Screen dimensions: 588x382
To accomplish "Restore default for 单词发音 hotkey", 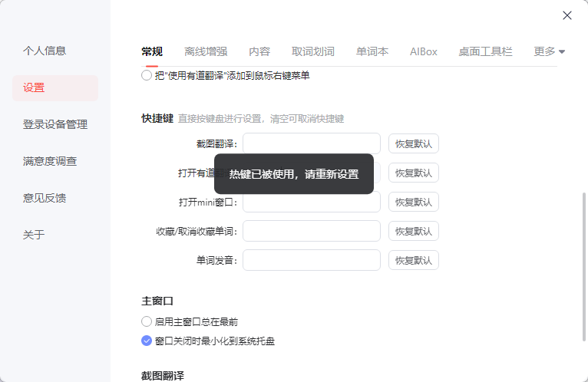I will 414,260.
